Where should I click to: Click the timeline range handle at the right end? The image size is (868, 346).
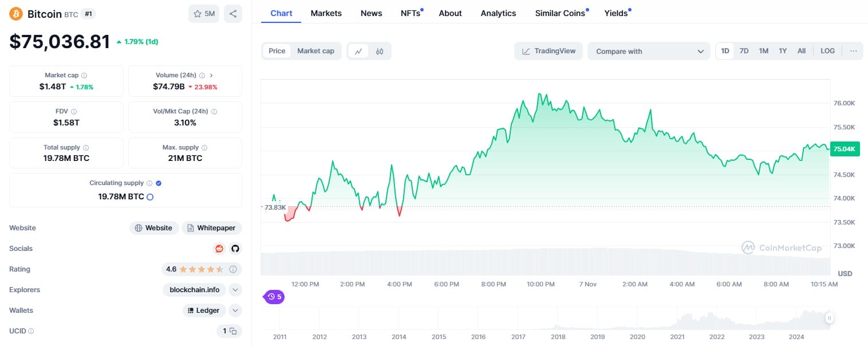point(829,318)
